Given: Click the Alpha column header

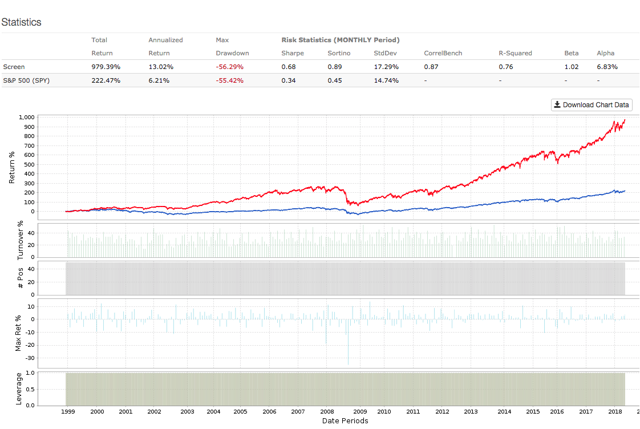Looking at the screenshot, I should pos(605,53).
